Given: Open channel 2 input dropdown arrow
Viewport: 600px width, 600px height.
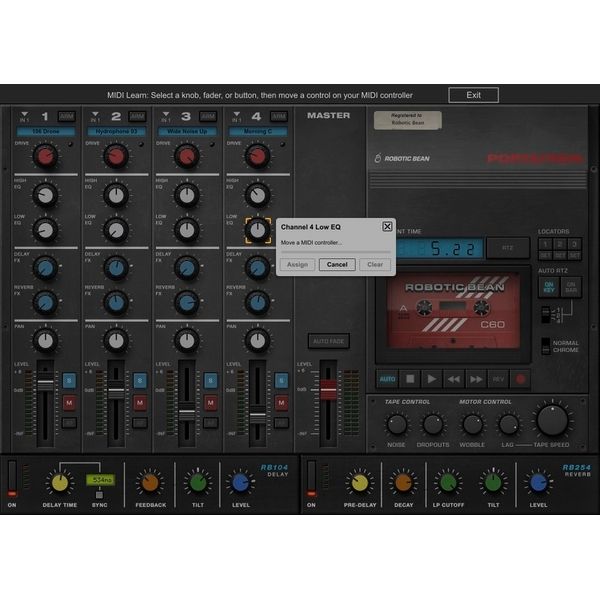Looking at the screenshot, I should pos(95,114).
